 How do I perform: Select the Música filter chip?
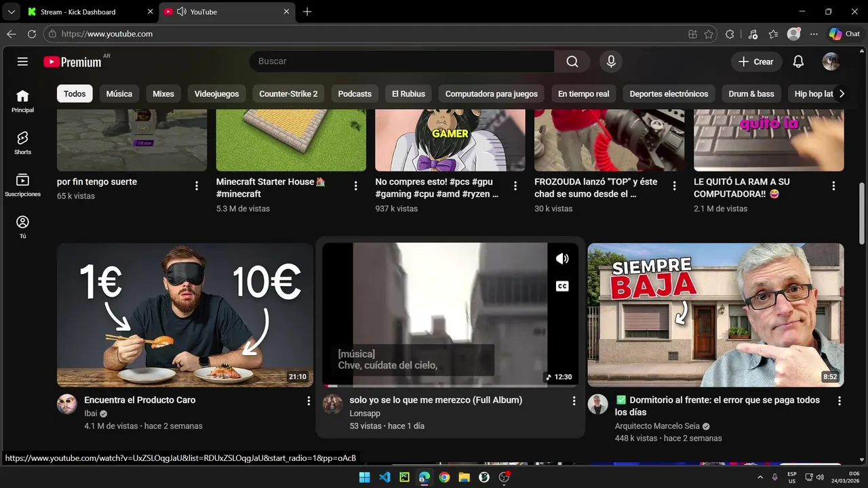[x=119, y=94]
